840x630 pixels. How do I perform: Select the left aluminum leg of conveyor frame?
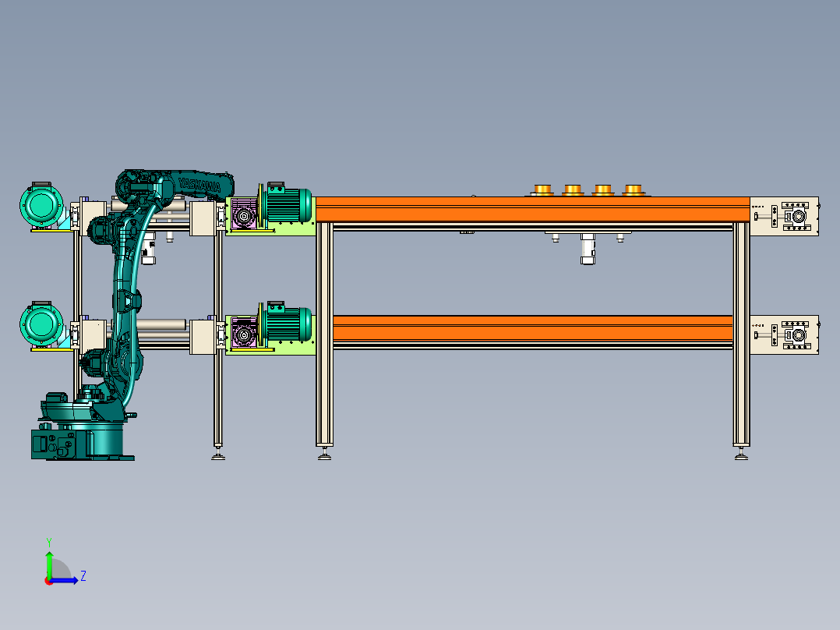(x=324, y=334)
